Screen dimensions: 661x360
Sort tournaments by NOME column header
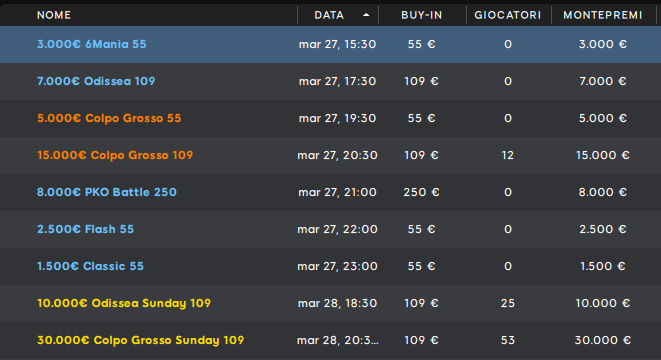[x=54, y=15]
